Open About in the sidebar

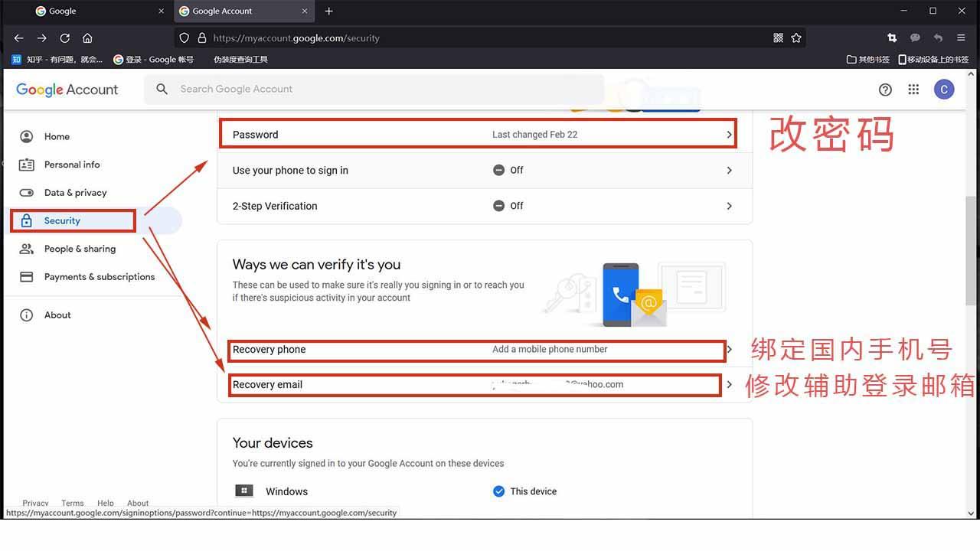[57, 315]
